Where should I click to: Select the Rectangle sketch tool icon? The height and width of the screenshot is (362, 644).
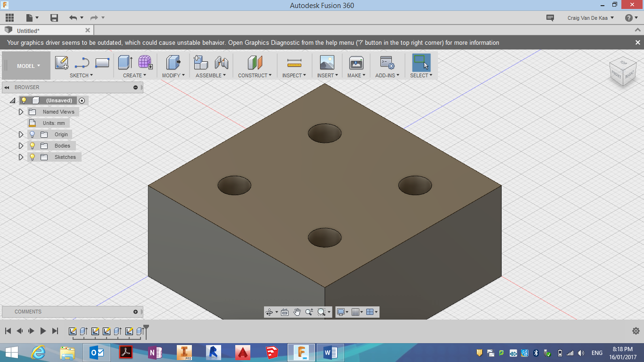pos(102,63)
